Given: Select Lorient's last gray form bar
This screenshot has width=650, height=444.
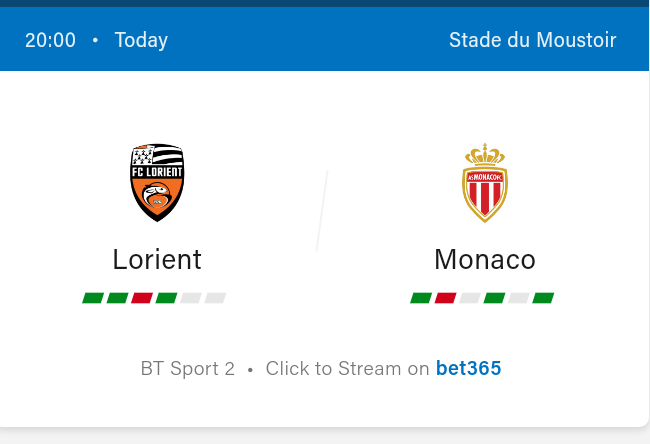Looking at the screenshot, I should click(x=215, y=298).
